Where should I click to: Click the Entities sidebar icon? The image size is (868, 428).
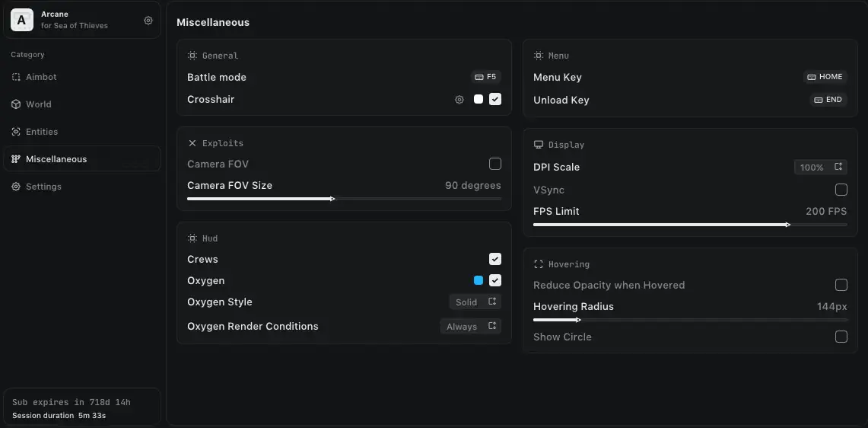[x=16, y=132]
